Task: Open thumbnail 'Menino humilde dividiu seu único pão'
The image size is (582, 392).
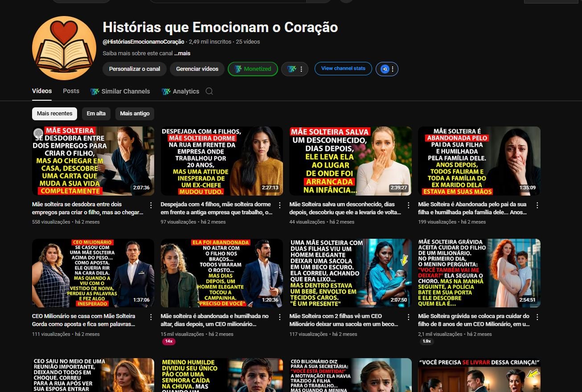Action: coord(222,375)
